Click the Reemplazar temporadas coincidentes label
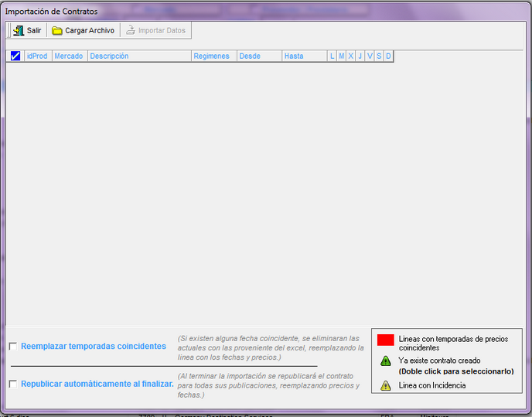Image resolution: width=532 pixels, height=417 pixels. pos(94,347)
